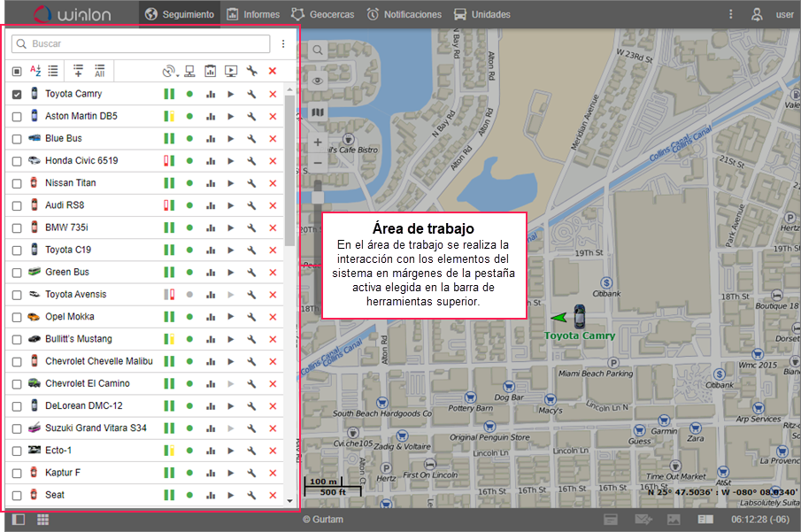Click the chart report icon in column header
Viewport: 801px width, 532px height.
(211, 71)
